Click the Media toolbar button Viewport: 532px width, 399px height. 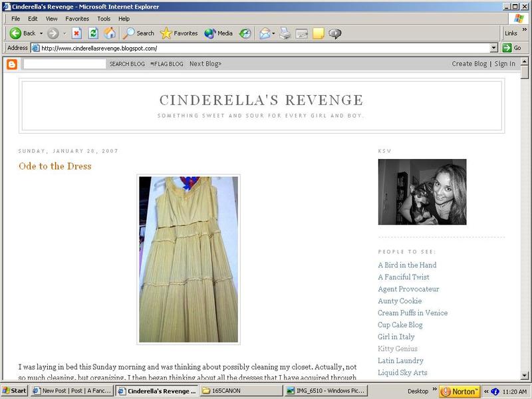pos(218,33)
